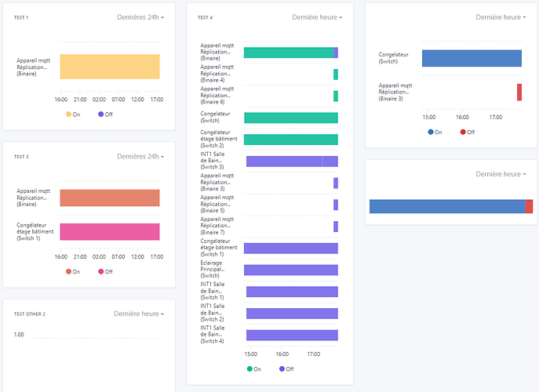Screen dimensions: 539x392
Task: Toggle the green On legend in TEST 4
Action: (253, 368)
